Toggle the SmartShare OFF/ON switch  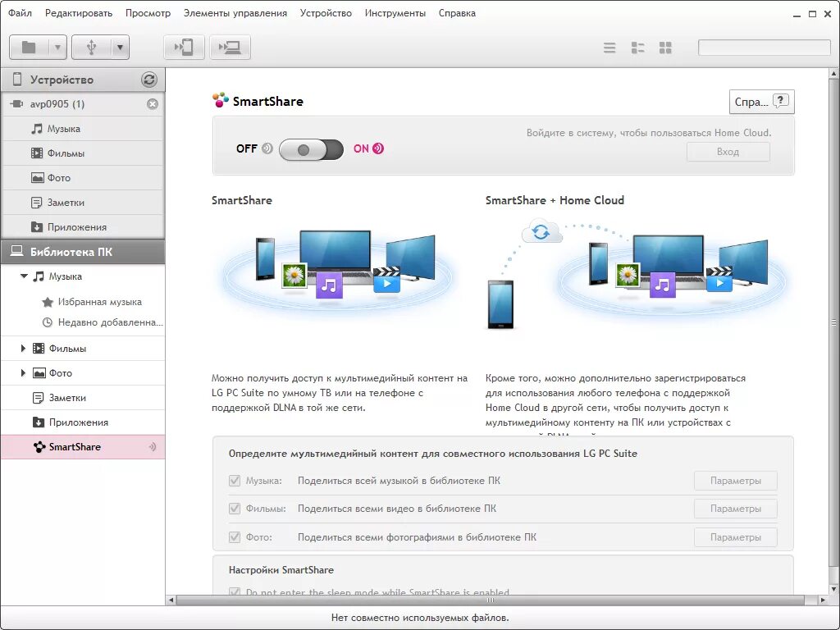tap(311, 149)
